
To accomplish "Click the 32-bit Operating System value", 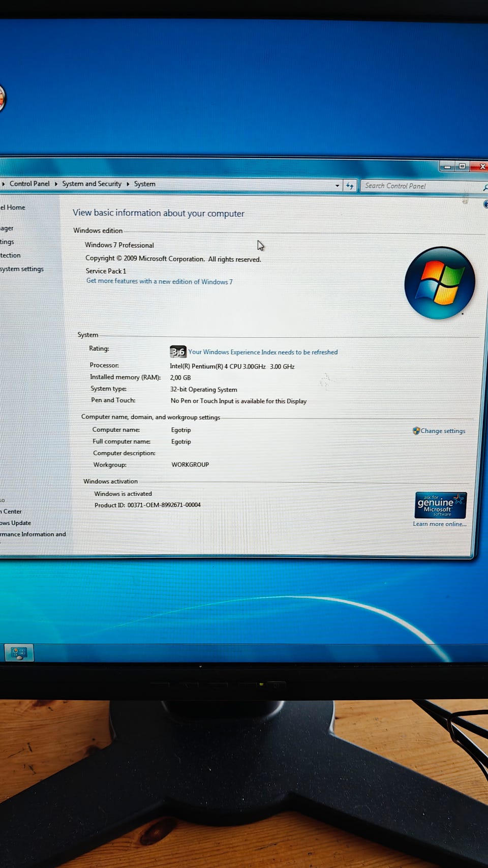I will click(203, 390).
